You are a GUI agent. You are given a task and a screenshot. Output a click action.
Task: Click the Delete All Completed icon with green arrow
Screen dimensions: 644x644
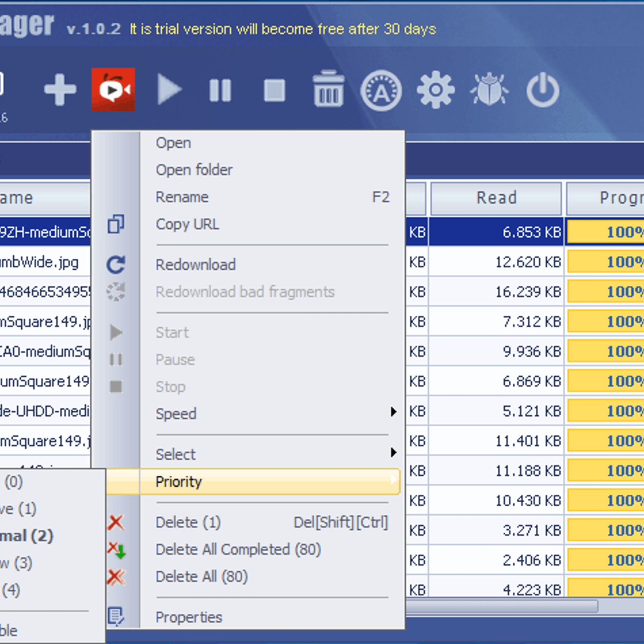(x=117, y=550)
